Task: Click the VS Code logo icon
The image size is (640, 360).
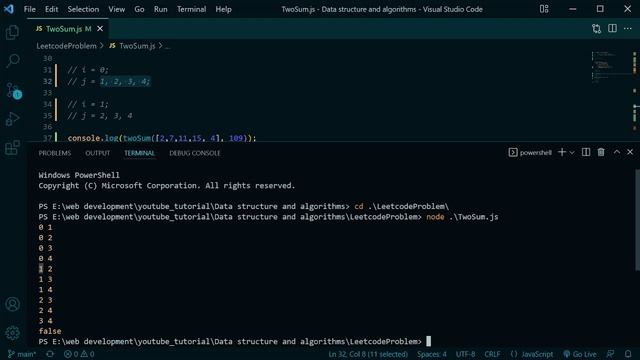Action: tap(9, 9)
